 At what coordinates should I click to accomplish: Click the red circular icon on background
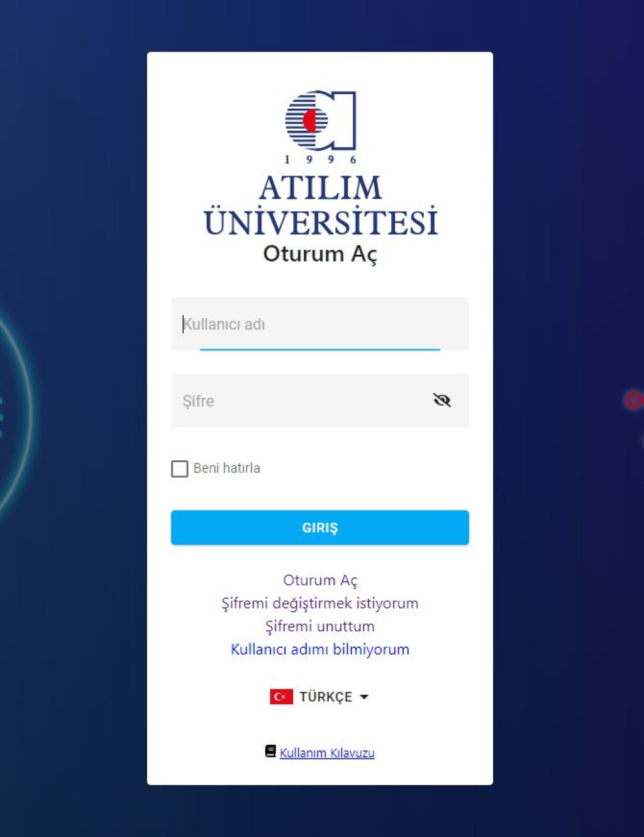(x=633, y=400)
